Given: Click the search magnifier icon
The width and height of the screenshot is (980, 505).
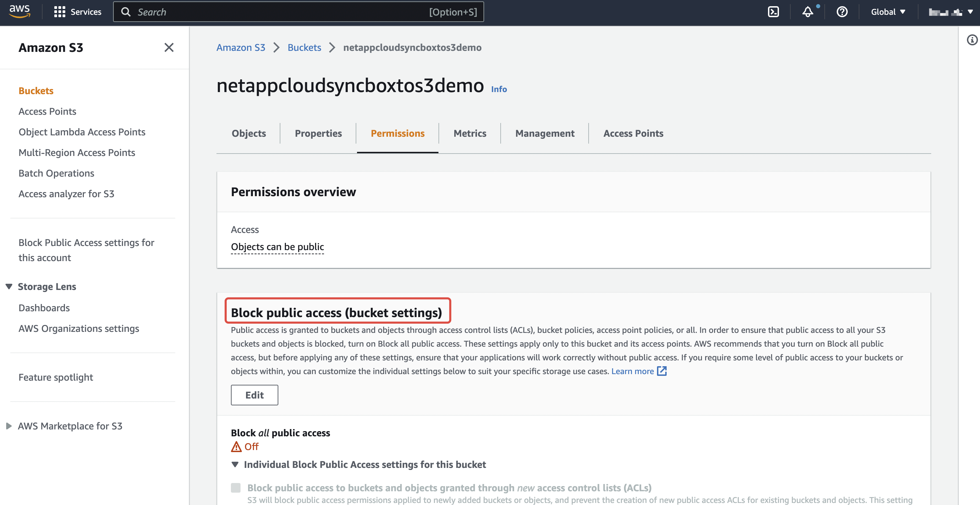Looking at the screenshot, I should [x=126, y=12].
